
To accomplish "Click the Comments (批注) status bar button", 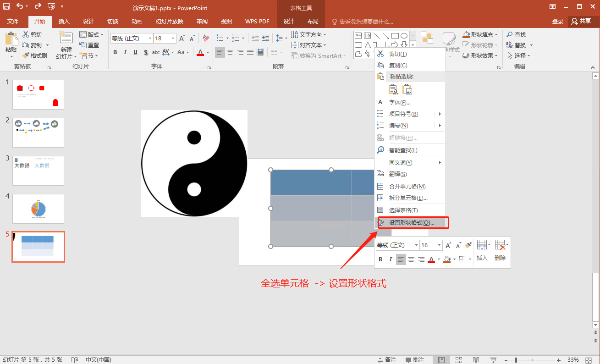I will pyautogui.click(x=415, y=360).
